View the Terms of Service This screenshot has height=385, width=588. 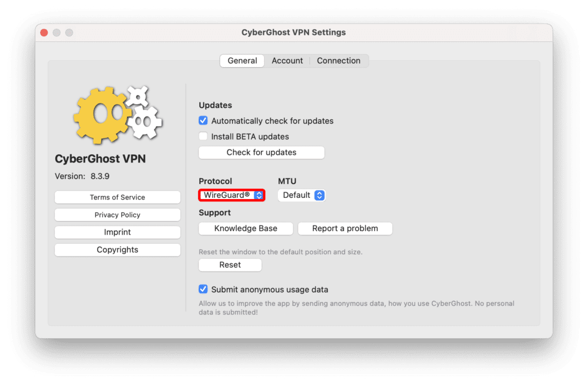(117, 197)
